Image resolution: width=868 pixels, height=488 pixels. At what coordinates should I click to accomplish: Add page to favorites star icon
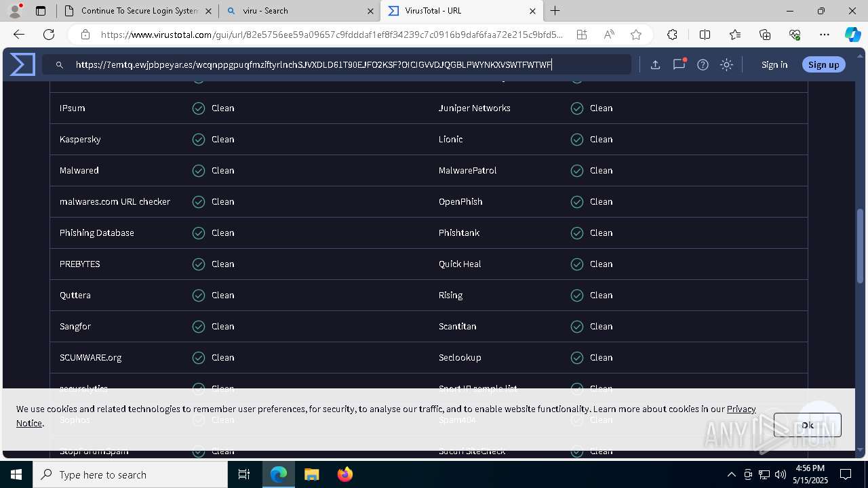636,35
